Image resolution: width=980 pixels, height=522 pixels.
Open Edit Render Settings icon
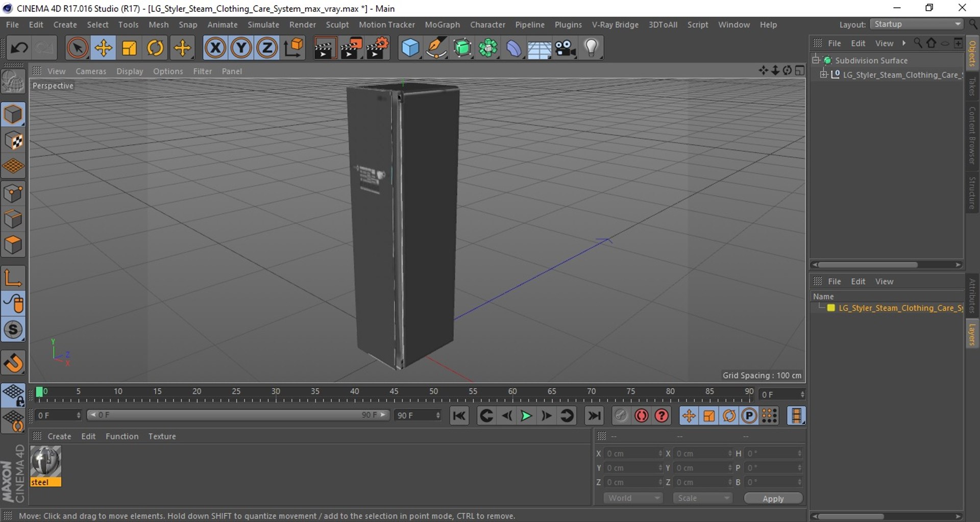[x=378, y=48]
